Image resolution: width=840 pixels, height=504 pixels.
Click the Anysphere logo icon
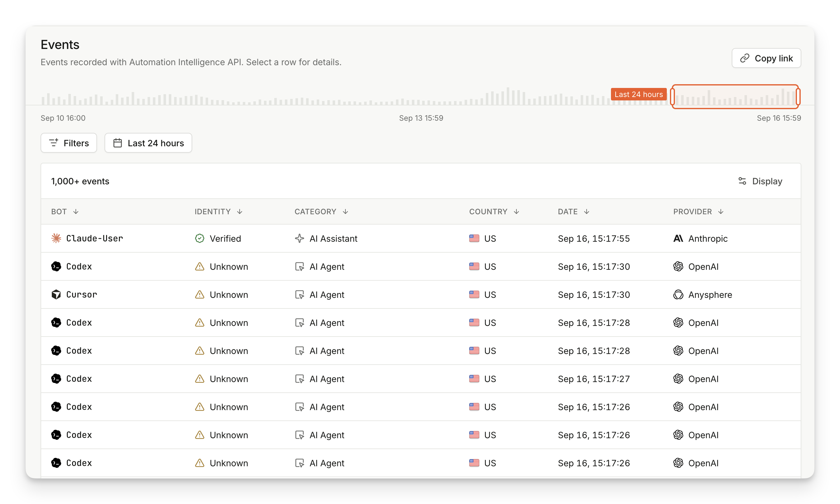678,294
